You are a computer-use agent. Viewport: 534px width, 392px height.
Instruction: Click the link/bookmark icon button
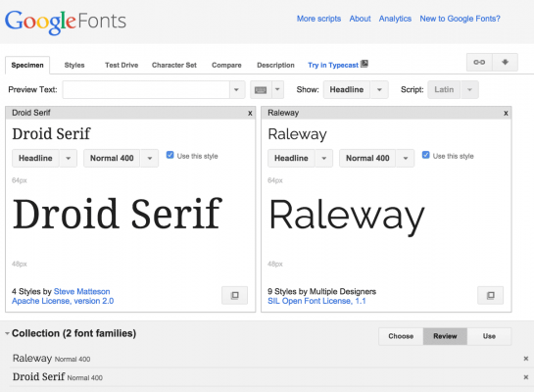pyautogui.click(x=479, y=63)
